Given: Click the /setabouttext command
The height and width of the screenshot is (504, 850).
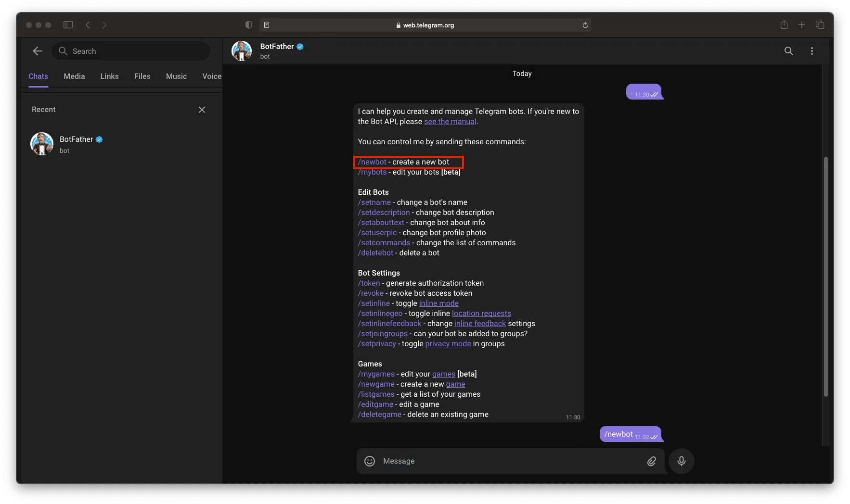Looking at the screenshot, I should click(x=381, y=223).
